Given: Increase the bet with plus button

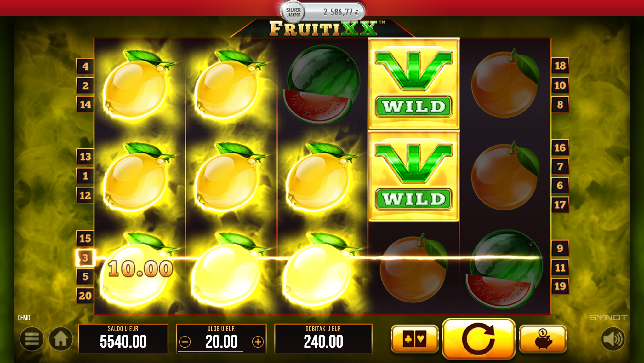Looking at the screenshot, I should pos(258,342).
